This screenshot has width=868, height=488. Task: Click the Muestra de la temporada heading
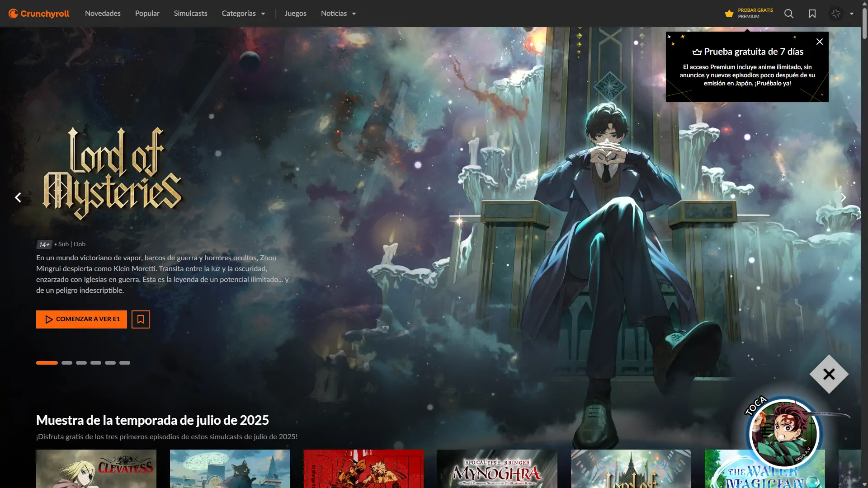[x=152, y=420]
